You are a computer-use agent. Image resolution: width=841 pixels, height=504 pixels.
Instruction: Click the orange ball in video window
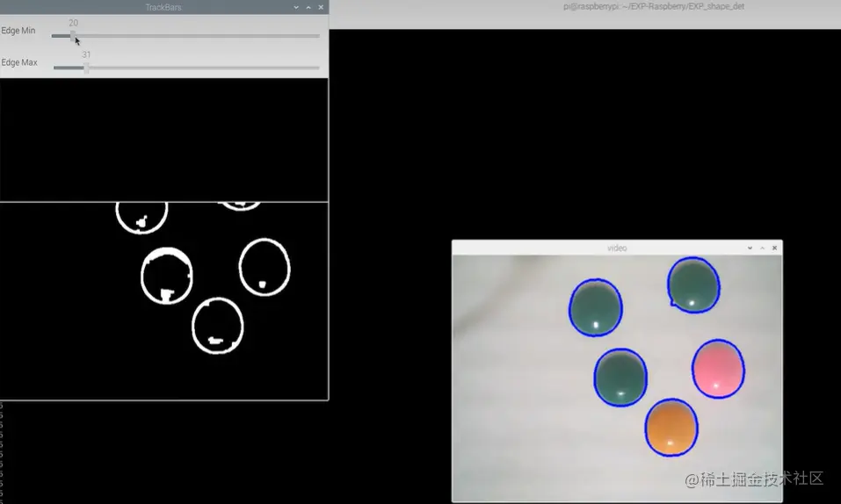[x=671, y=428]
